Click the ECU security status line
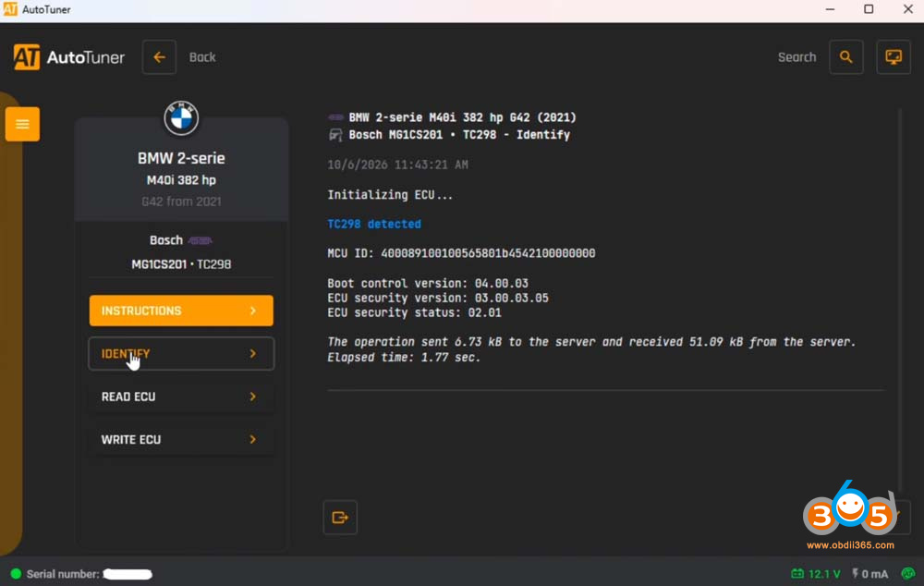The height and width of the screenshot is (586, 924). tap(414, 313)
